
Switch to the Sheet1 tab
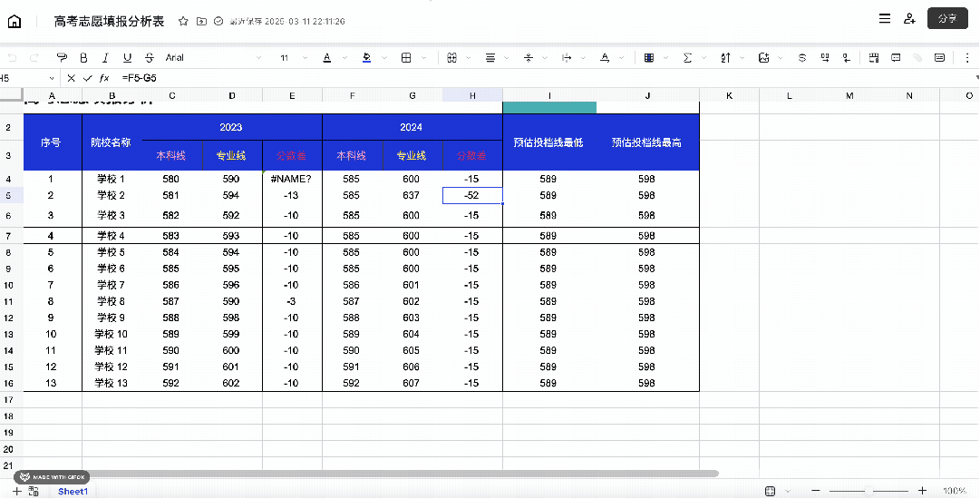click(73, 491)
